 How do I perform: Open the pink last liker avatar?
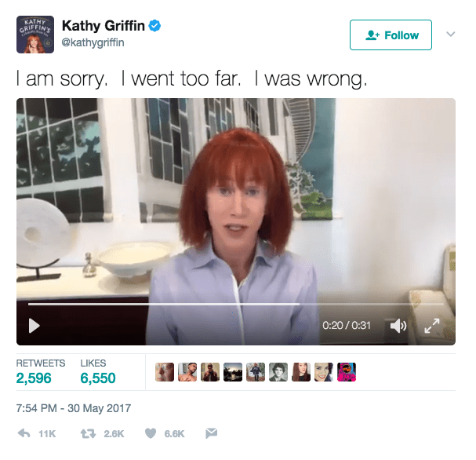tap(347, 372)
